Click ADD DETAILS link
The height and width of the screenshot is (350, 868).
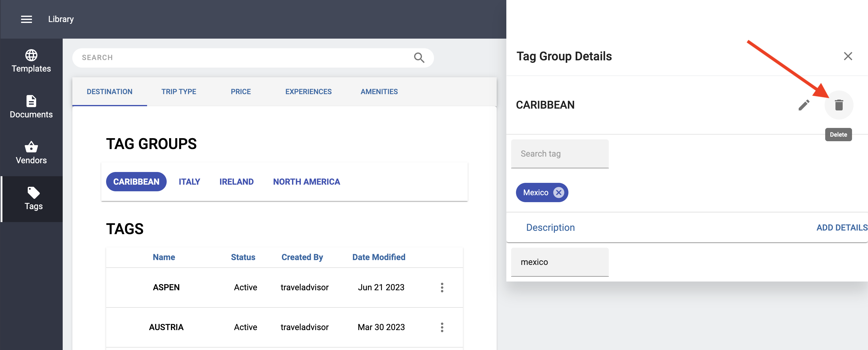coord(842,227)
